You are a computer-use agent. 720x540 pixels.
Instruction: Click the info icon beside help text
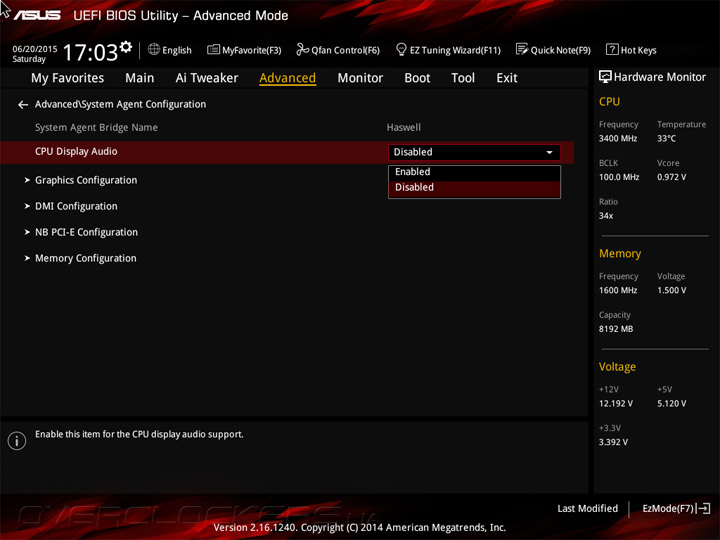(x=17, y=441)
